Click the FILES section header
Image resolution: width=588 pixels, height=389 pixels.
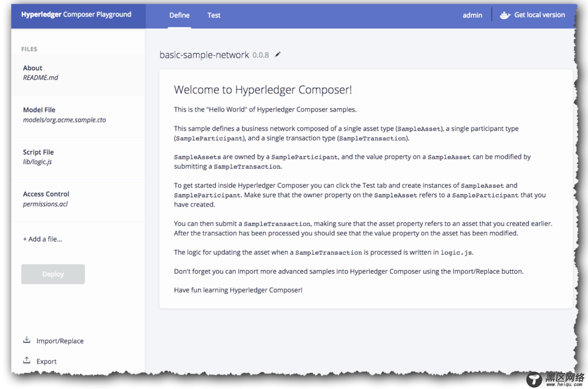pyautogui.click(x=29, y=49)
